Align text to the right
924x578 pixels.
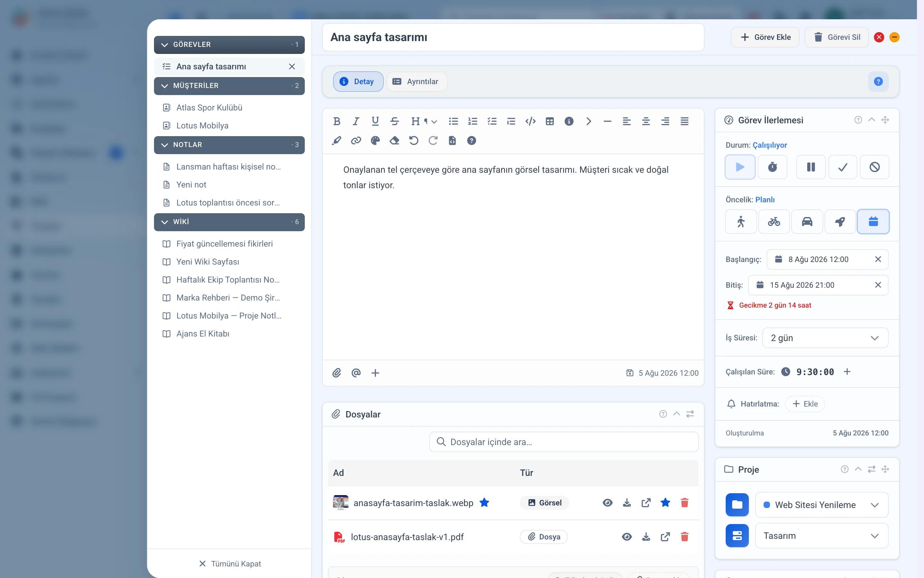point(665,121)
